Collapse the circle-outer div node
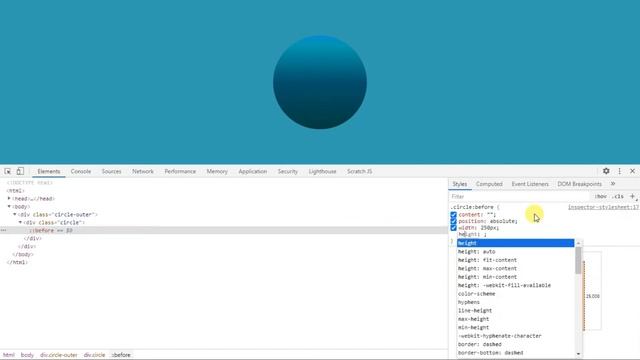 15,214
